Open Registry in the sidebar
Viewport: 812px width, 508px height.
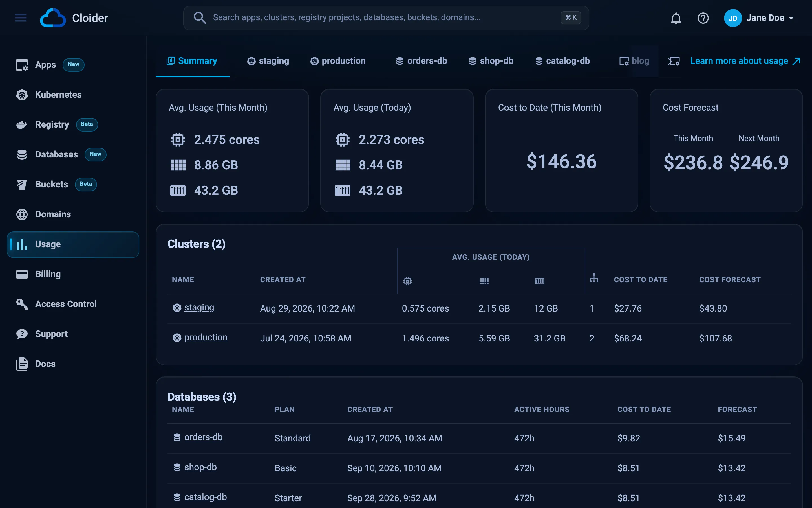(x=73, y=125)
